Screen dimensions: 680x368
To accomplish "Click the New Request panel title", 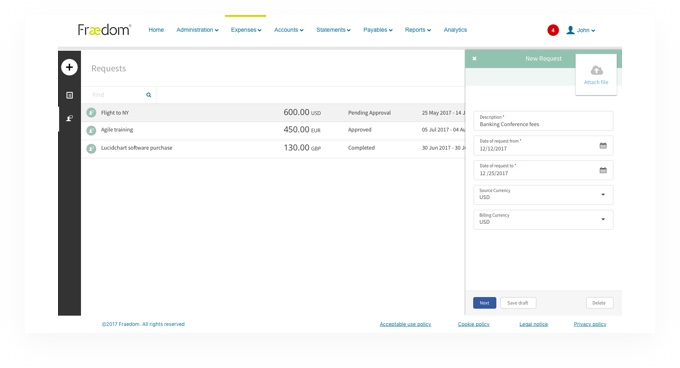I will [543, 59].
